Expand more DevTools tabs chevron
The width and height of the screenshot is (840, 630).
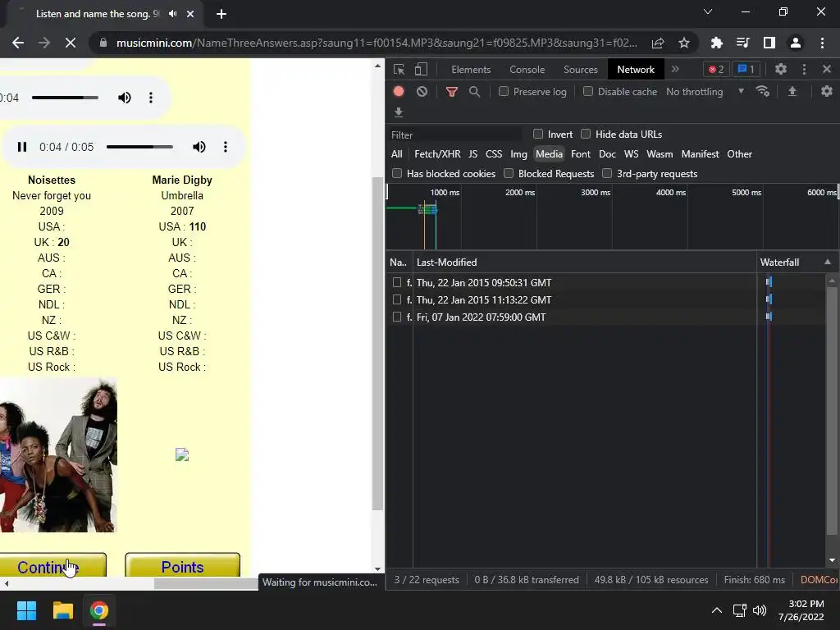point(675,69)
